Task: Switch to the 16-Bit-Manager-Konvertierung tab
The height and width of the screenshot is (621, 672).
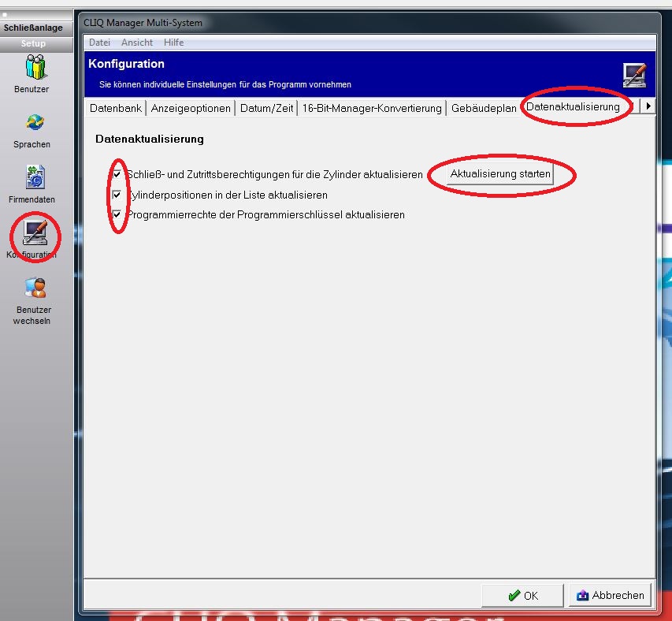Action: pos(372,108)
